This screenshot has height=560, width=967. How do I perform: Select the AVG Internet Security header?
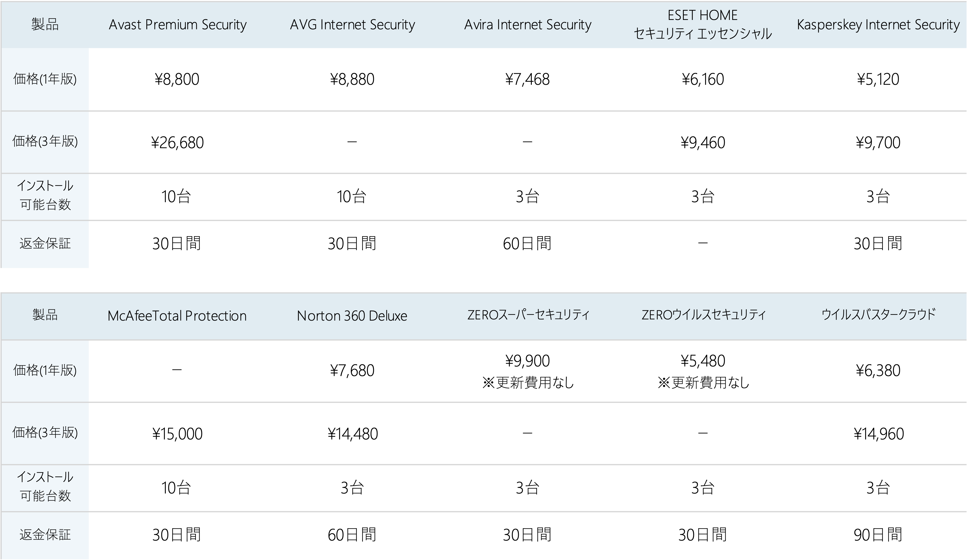coord(352,24)
